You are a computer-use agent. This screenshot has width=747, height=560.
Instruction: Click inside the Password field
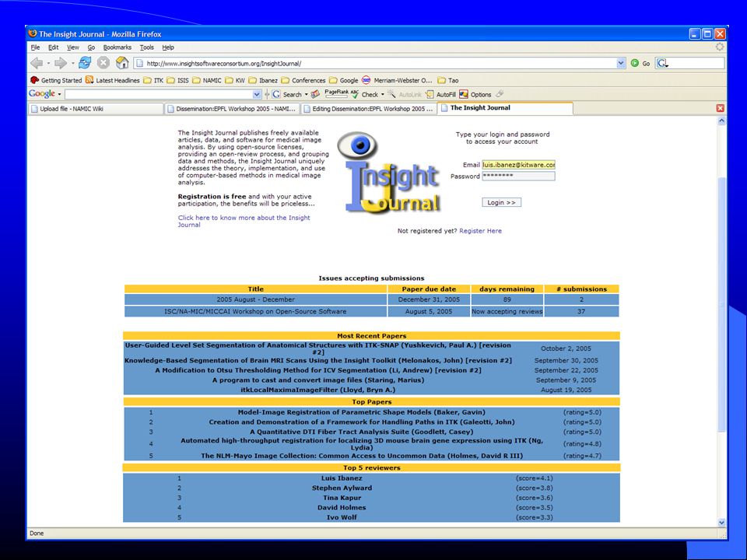point(518,177)
